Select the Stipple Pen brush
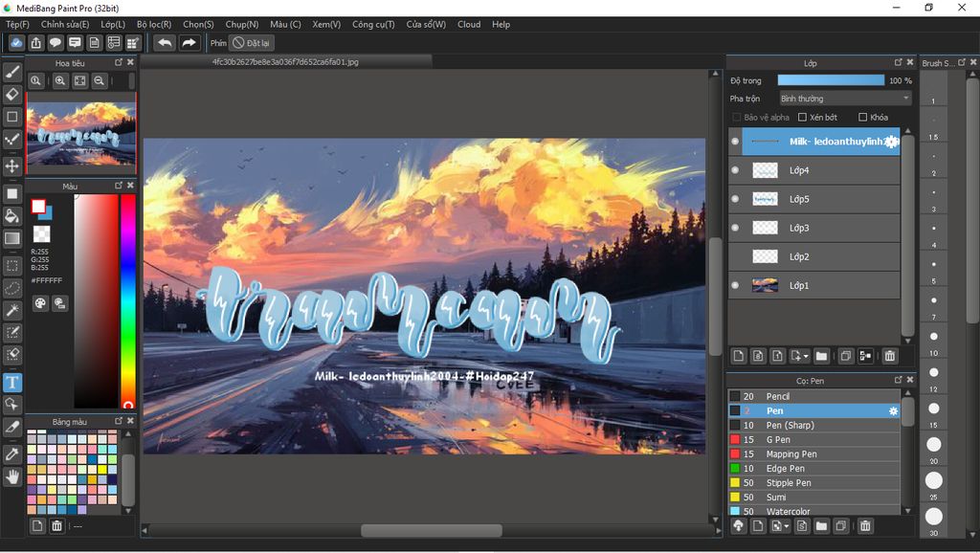Image resolution: width=980 pixels, height=553 pixels. (813, 482)
